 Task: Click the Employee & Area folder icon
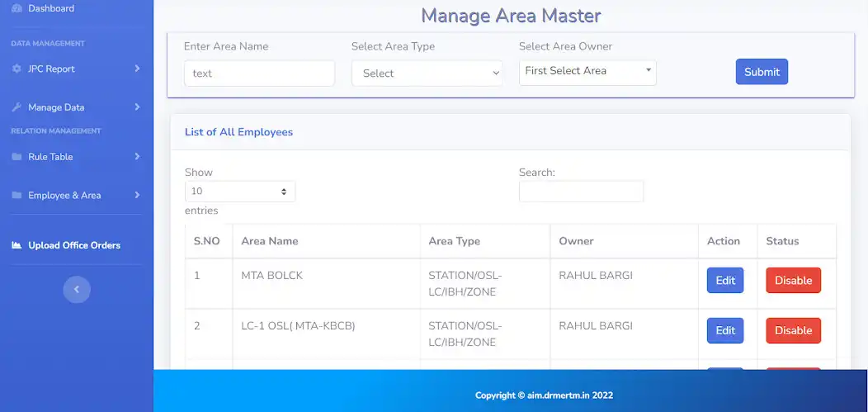(17, 196)
